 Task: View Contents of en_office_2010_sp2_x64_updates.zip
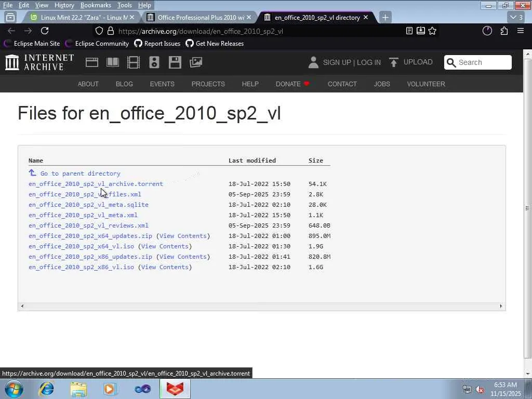(x=183, y=236)
